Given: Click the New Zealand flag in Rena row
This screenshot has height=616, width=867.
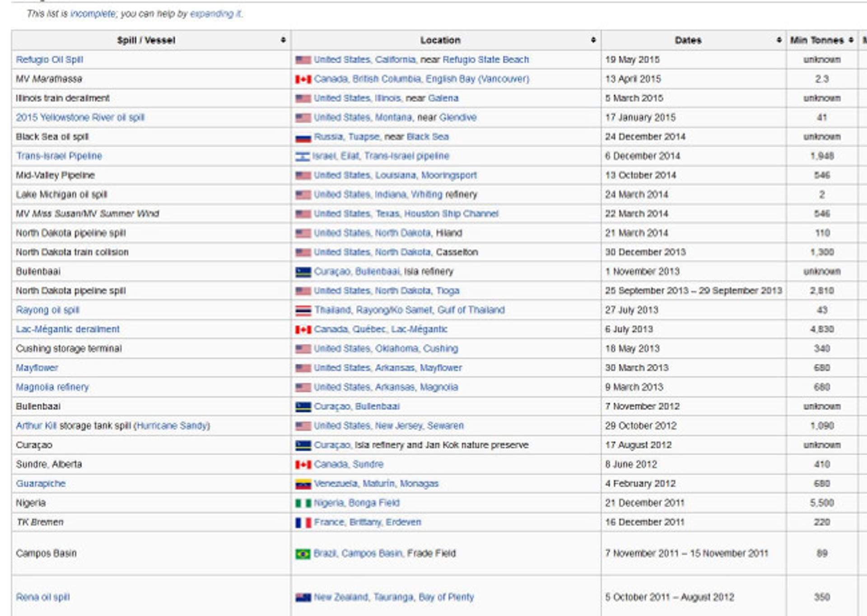Looking at the screenshot, I should [303, 597].
